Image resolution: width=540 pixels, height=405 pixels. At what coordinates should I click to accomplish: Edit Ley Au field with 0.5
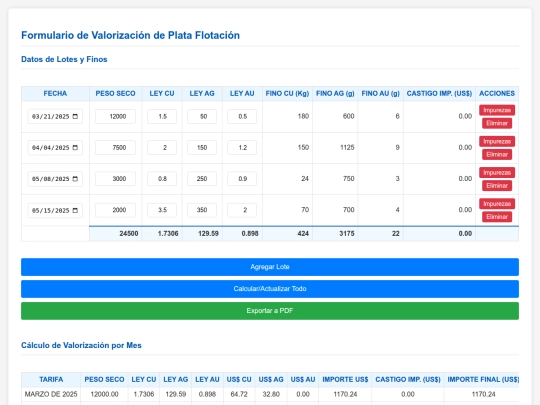(x=242, y=116)
